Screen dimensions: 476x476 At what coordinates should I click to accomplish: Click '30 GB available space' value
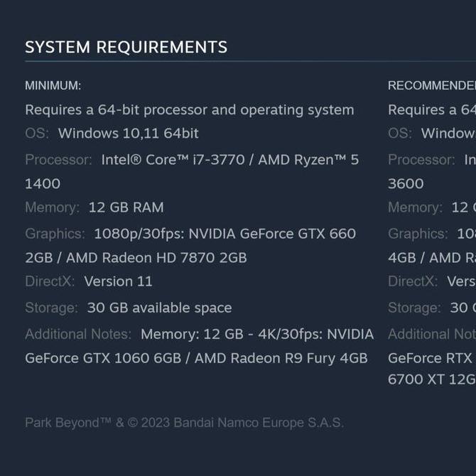160,308
